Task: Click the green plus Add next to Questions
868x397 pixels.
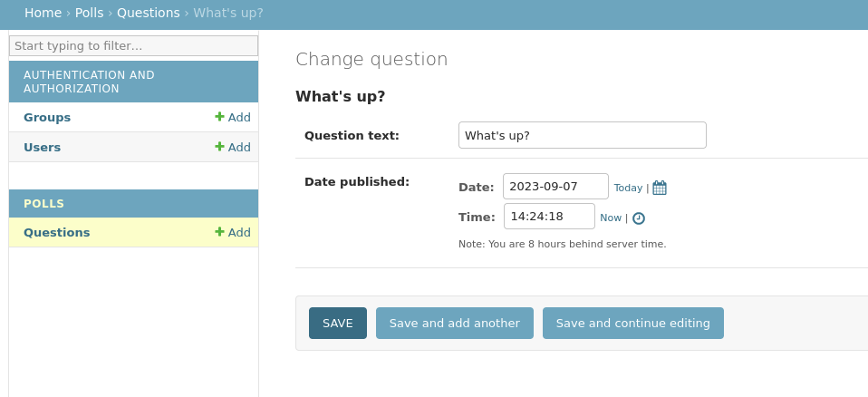Action: tap(233, 232)
